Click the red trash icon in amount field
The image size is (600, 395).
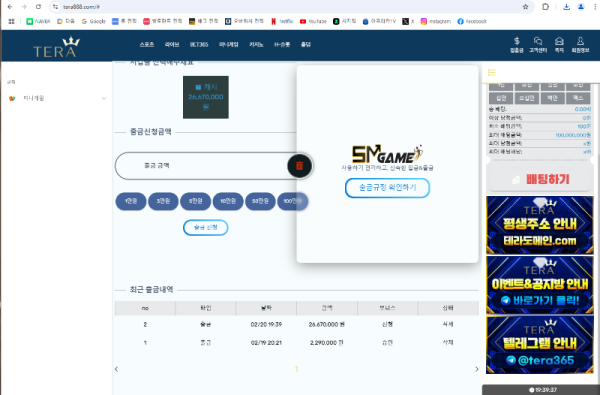tap(299, 166)
